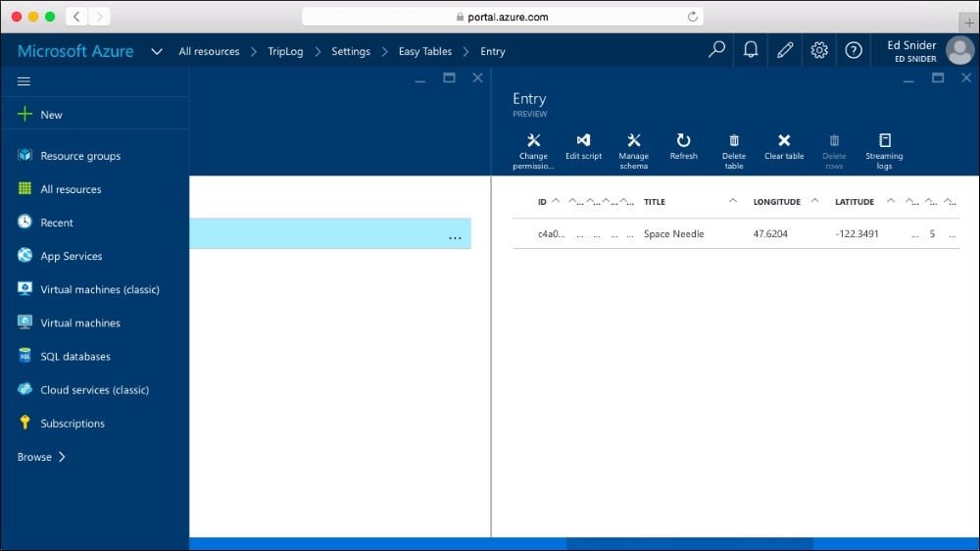Toggle the hamburger sidebar menu

24,81
